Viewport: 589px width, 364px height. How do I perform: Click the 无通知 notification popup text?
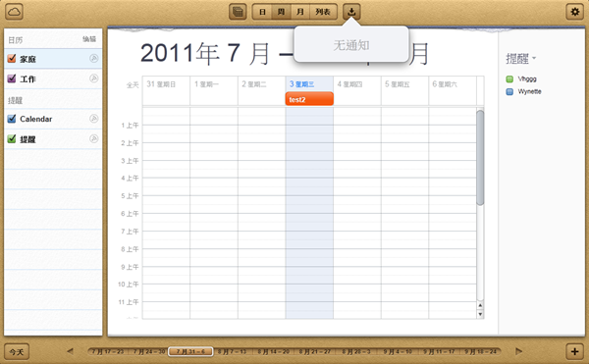(x=351, y=45)
